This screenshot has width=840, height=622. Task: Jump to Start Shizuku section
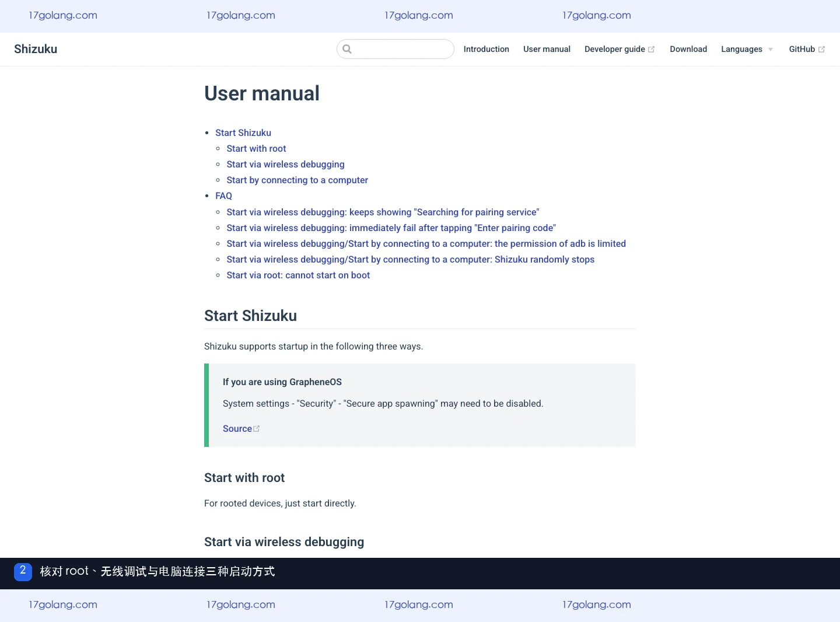coord(243,133)
